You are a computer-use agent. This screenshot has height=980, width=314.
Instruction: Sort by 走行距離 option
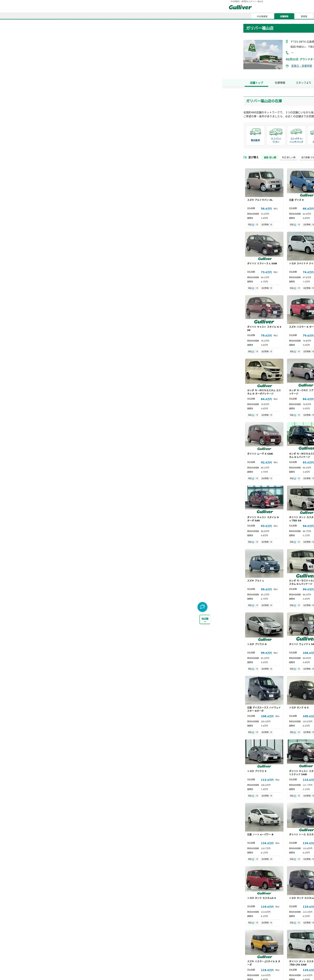coord(307,157)
